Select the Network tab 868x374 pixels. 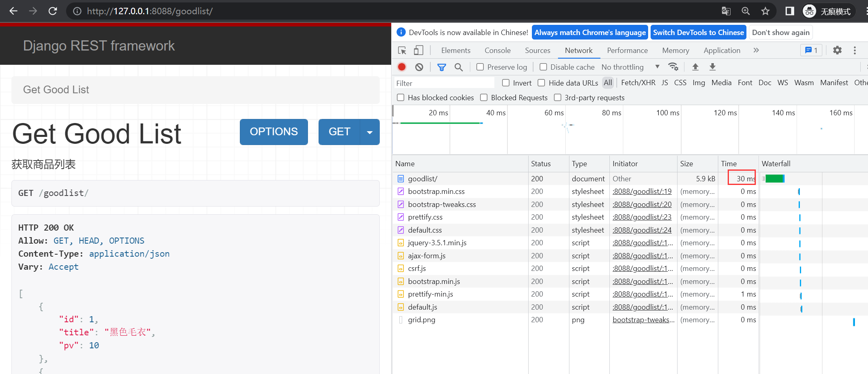579,51
